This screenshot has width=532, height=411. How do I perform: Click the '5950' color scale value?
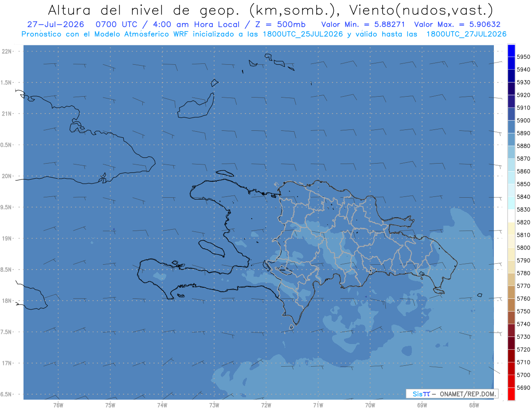click(x=523, y=57)
